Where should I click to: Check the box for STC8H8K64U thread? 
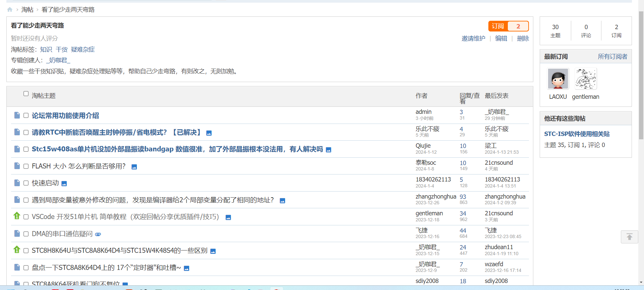[26, 251]
